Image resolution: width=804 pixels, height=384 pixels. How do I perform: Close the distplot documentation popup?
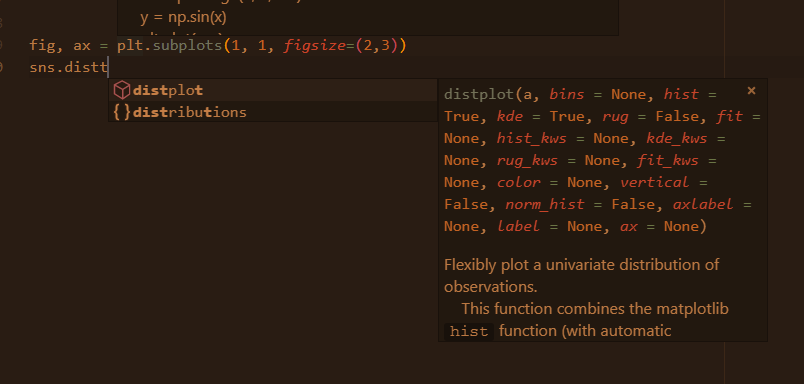pyautogui.click(x=751, y=91)
